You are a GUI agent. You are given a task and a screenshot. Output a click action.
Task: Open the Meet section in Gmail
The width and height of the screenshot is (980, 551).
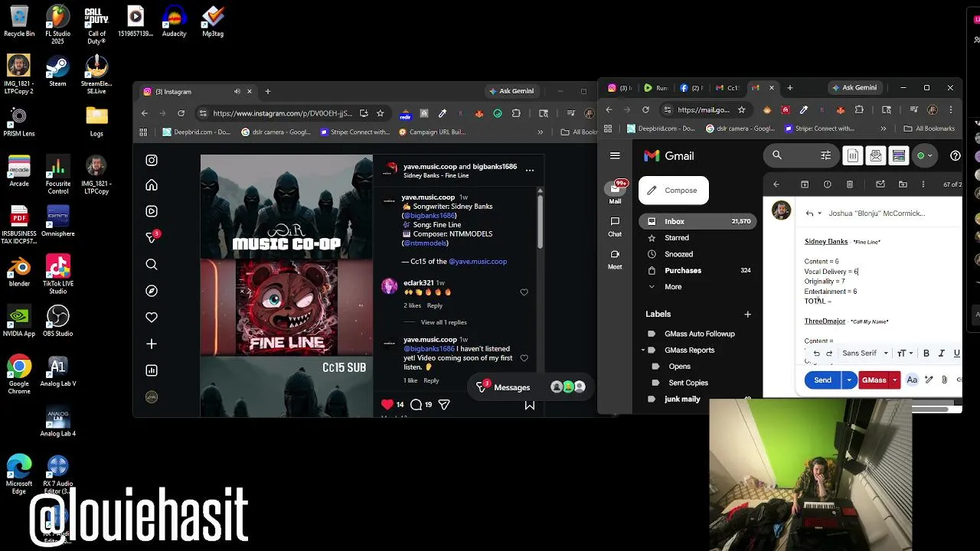coord(615,259)
